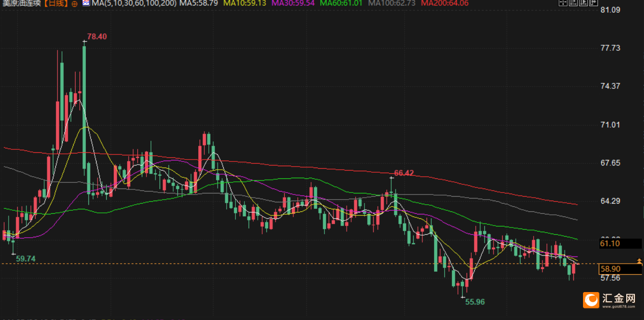The height and width of the screenshot is (320, 644).
Task: Click the 77.73 price axis label
Action: (x=610, y=48)
